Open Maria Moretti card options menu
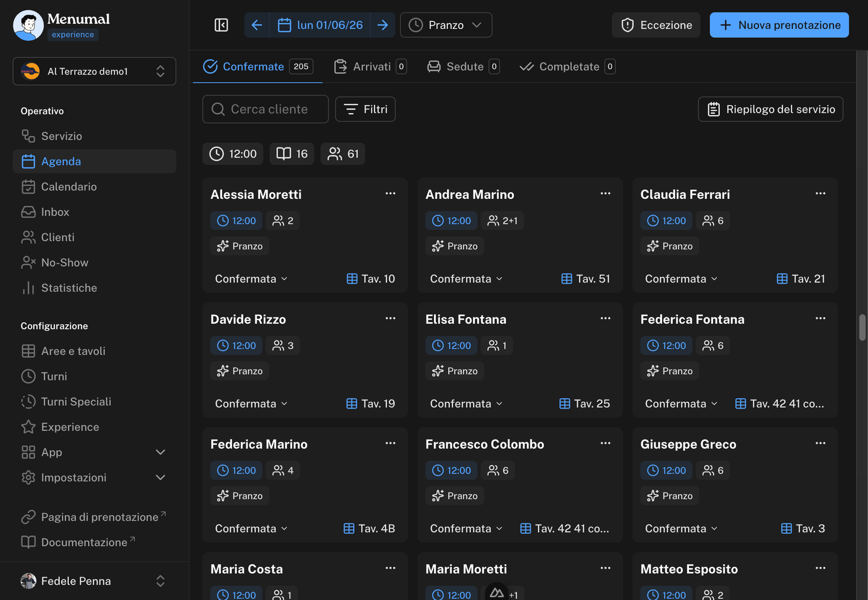Viewport: 868px width, 600px height. [605, 568]
